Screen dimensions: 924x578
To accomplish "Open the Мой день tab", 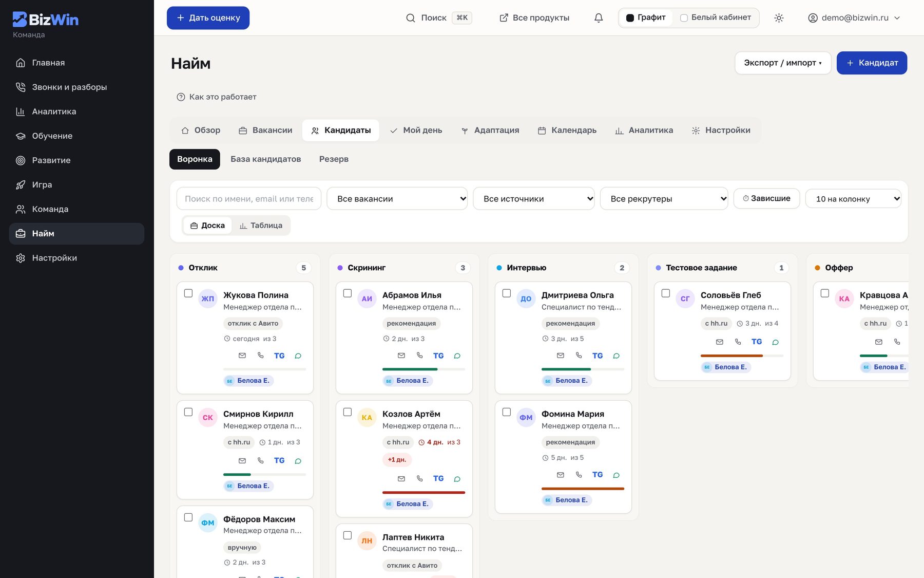I will [x=416, y=130].
